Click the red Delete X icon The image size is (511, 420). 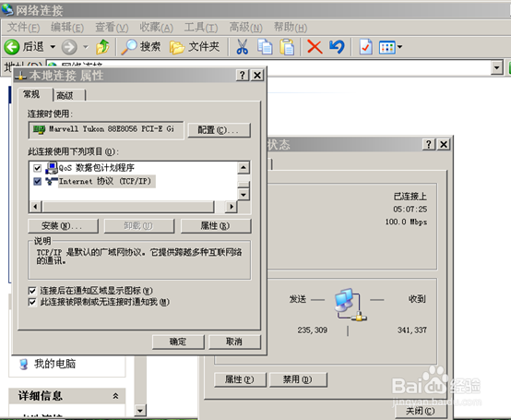[x=315, y=47]
